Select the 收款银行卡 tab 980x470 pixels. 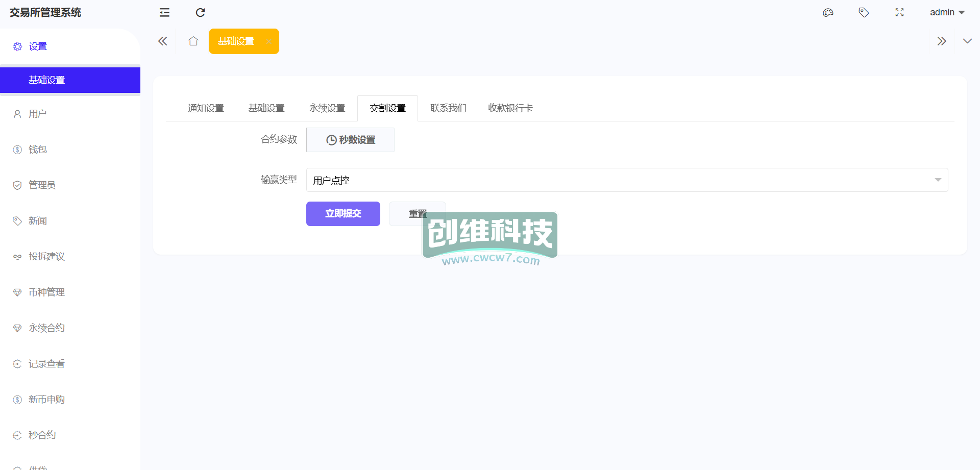(x=510, y=108)
